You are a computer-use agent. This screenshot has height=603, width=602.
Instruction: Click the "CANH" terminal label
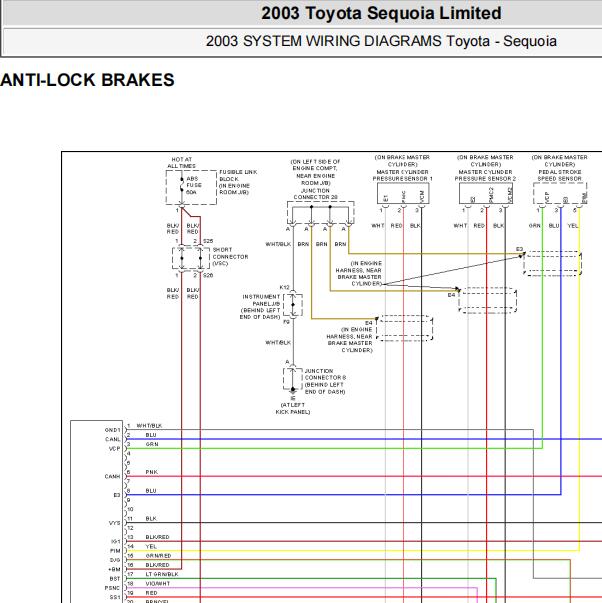(113, 476)
